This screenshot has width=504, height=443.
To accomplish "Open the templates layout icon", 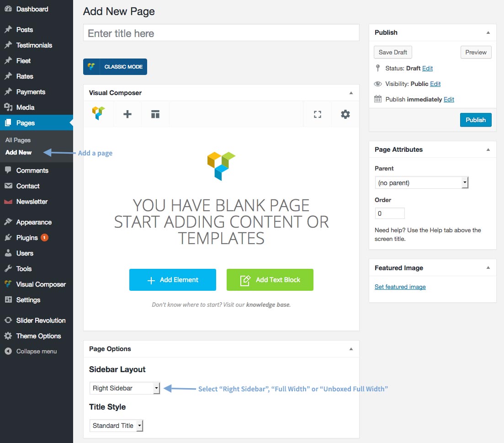I will (155, 114).
